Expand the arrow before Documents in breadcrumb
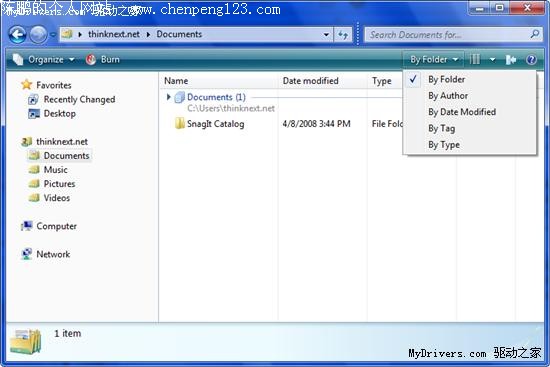 (x=148, y=34)
